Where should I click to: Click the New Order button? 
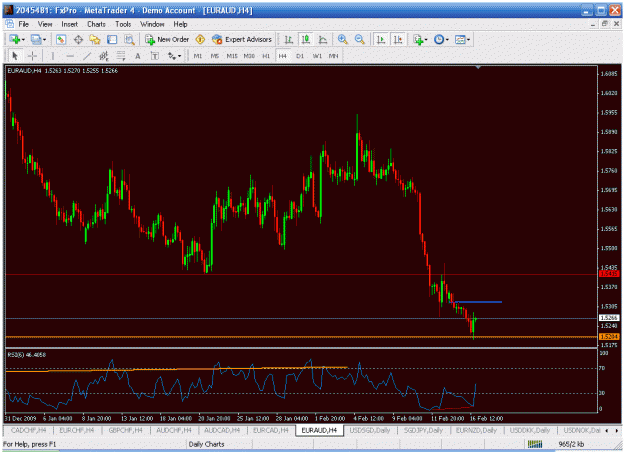tap(167, 39)
